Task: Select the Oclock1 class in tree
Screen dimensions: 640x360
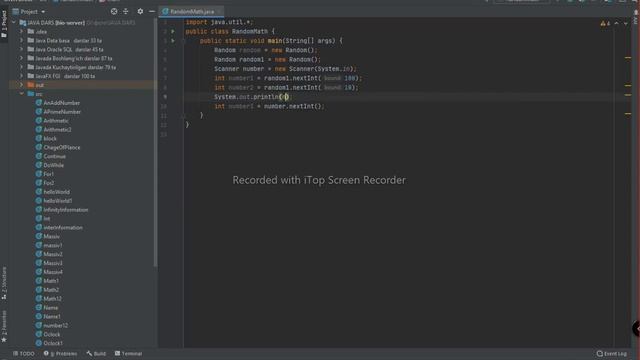Action: click(x=53, y=343)
